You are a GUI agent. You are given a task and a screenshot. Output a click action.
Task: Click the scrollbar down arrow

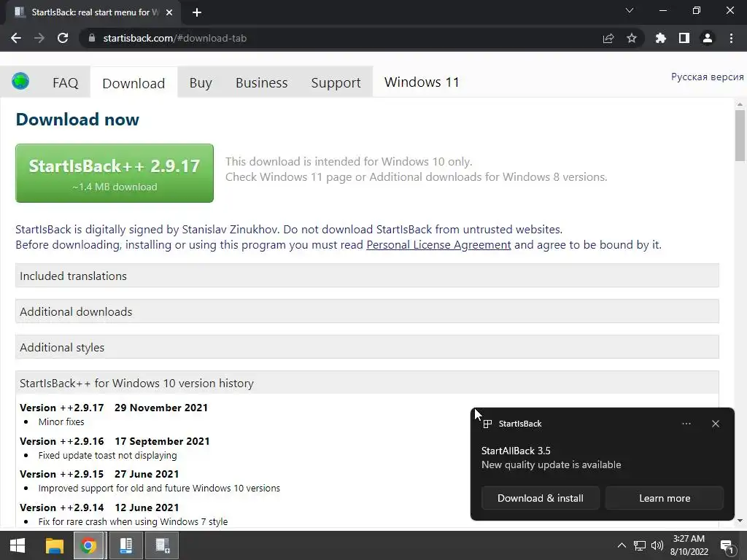pyautogui.click(x=740, y=521)
